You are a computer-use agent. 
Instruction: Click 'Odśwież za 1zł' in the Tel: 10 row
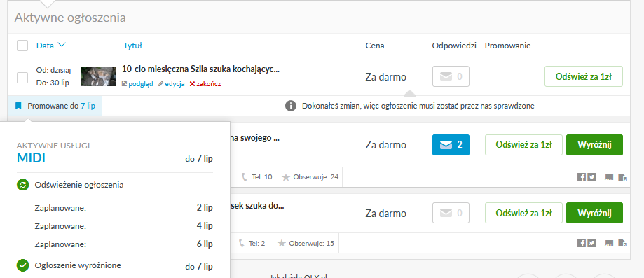pyautogui.click(x=523, y=144)
